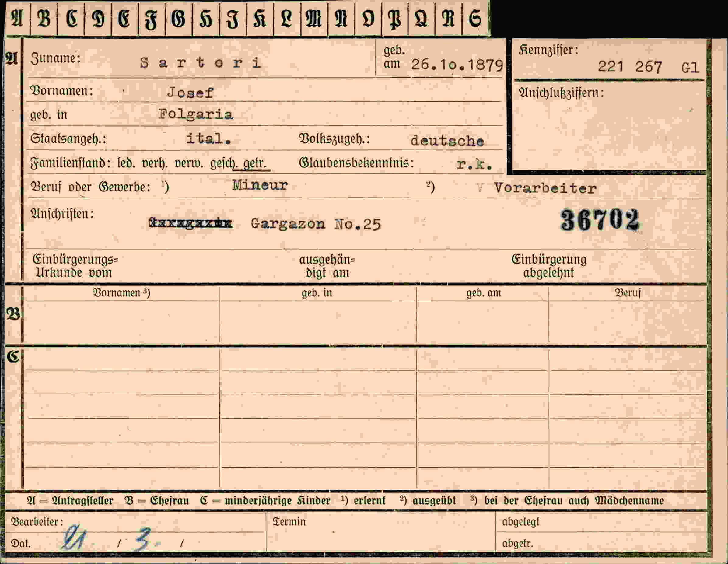The width and height of the screenshot is (728, 564).
Task: Click the 'Vornamen 3)' column header
Action: coord(121,293)
